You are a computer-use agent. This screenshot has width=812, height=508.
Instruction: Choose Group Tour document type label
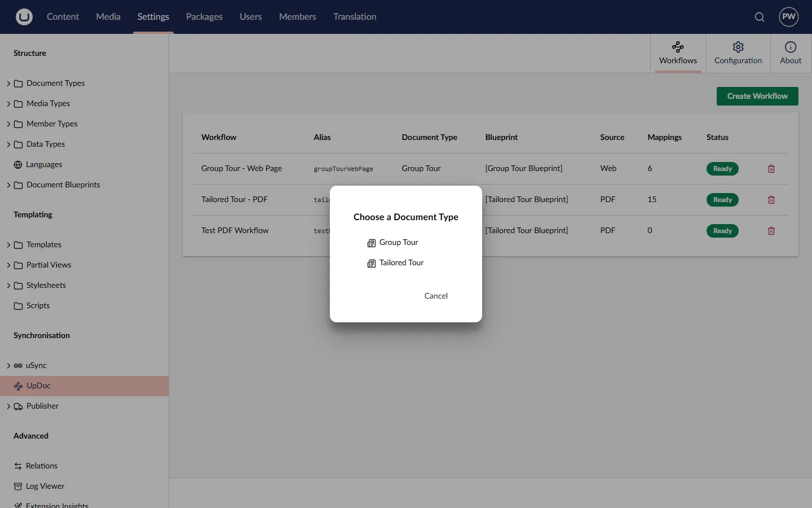click(x=399, y=243)
